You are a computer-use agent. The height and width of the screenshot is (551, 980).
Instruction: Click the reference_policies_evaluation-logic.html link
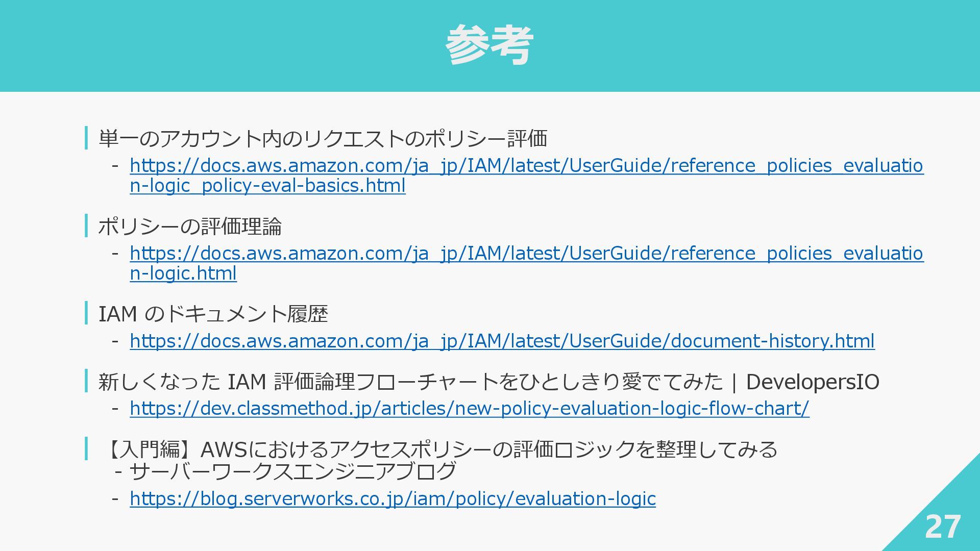(526, 254)
